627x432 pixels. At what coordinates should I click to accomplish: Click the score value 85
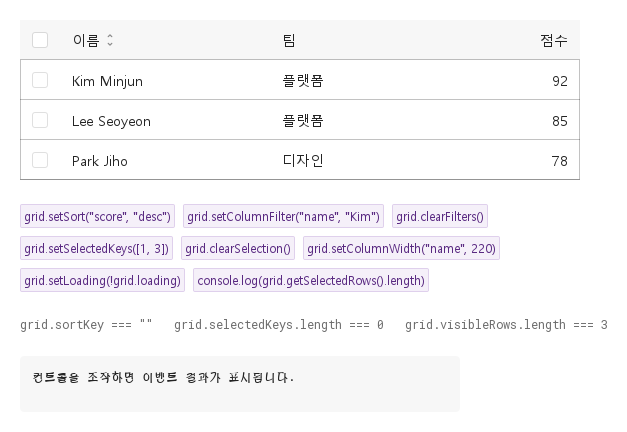click(x=560, y=121)
